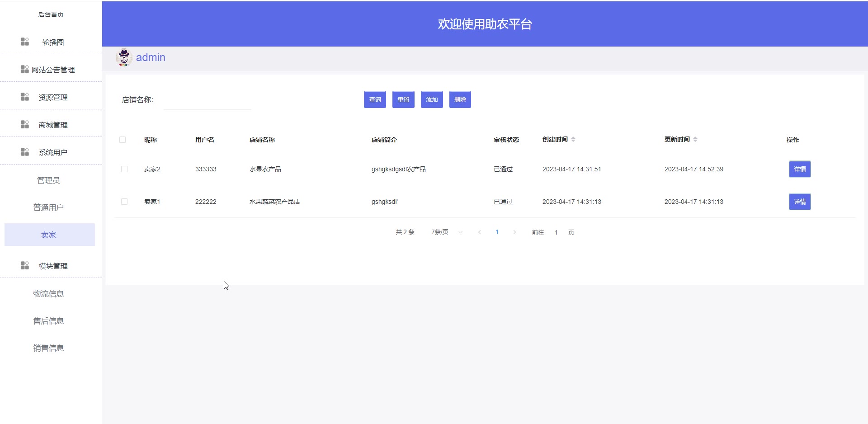The height and width of the screenshot is (424, 868).
Task: Open 详情 for 卖家2
Action: click(x=800, y=169)
